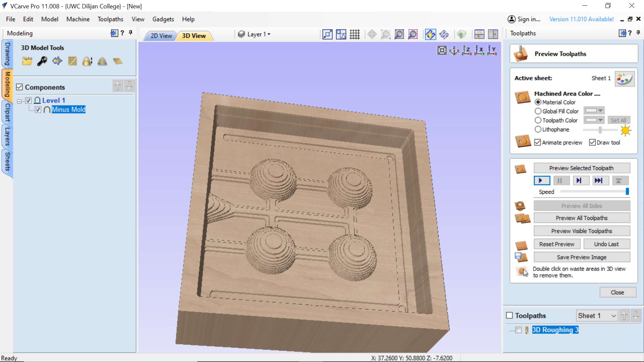Viewport: 644px width, 362px height.
Task: Click the zoom to fit icon in 3D view
Action: click(x=442, y=51)
